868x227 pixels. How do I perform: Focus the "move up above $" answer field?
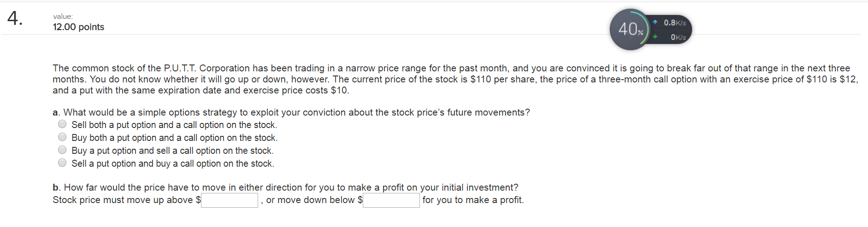[230, 200]
